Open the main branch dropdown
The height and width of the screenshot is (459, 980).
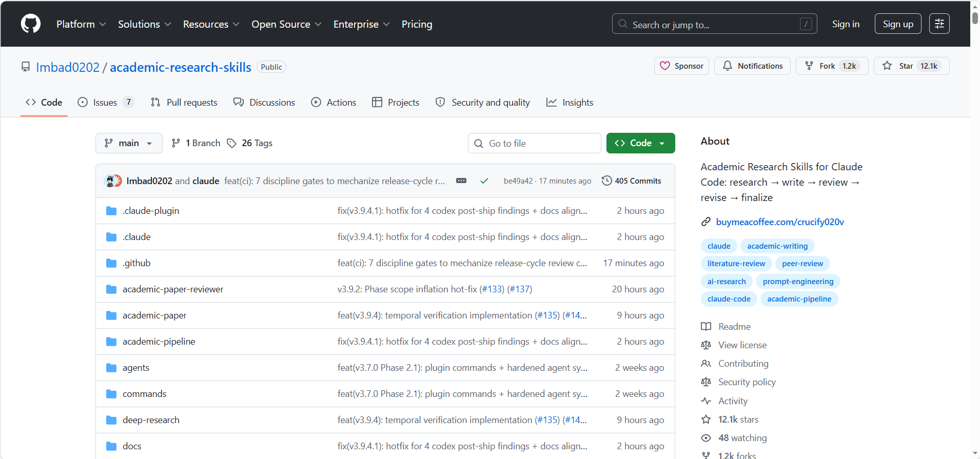coord(129,143)
